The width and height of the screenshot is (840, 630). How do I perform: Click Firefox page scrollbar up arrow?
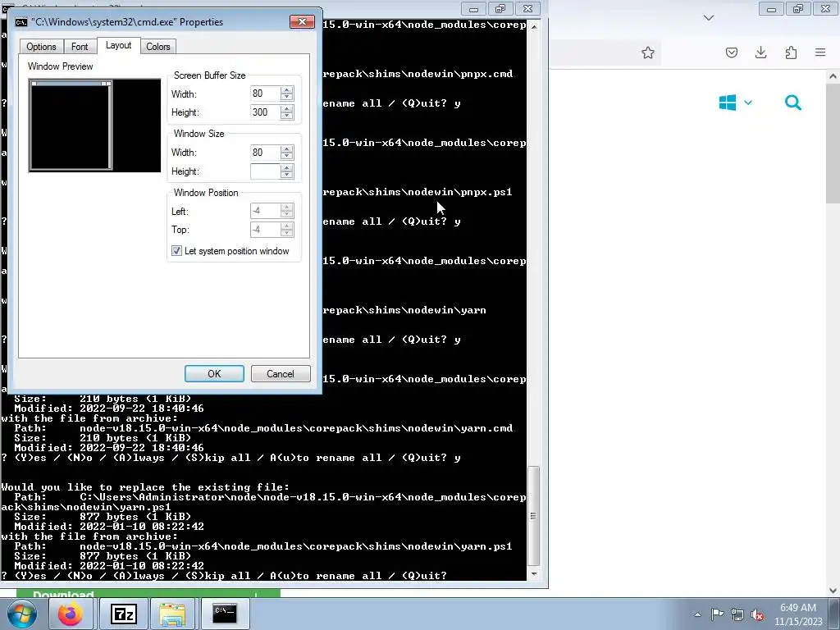tap(833, 76)
